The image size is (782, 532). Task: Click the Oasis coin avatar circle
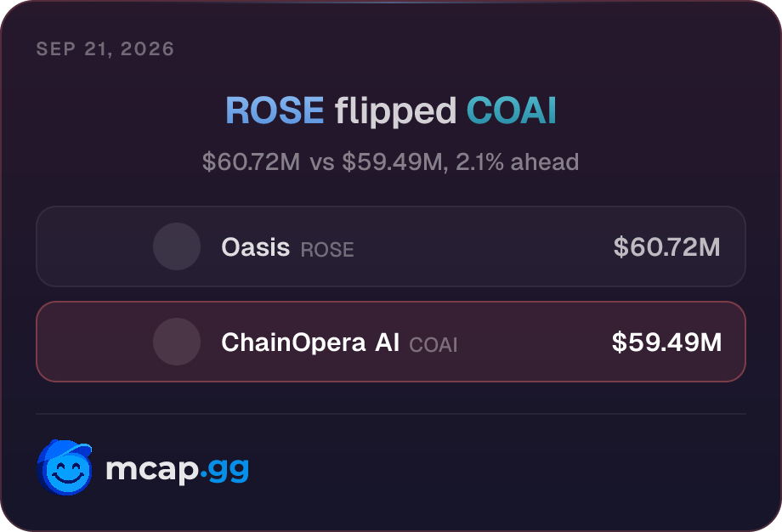click(x=177, y=246)
